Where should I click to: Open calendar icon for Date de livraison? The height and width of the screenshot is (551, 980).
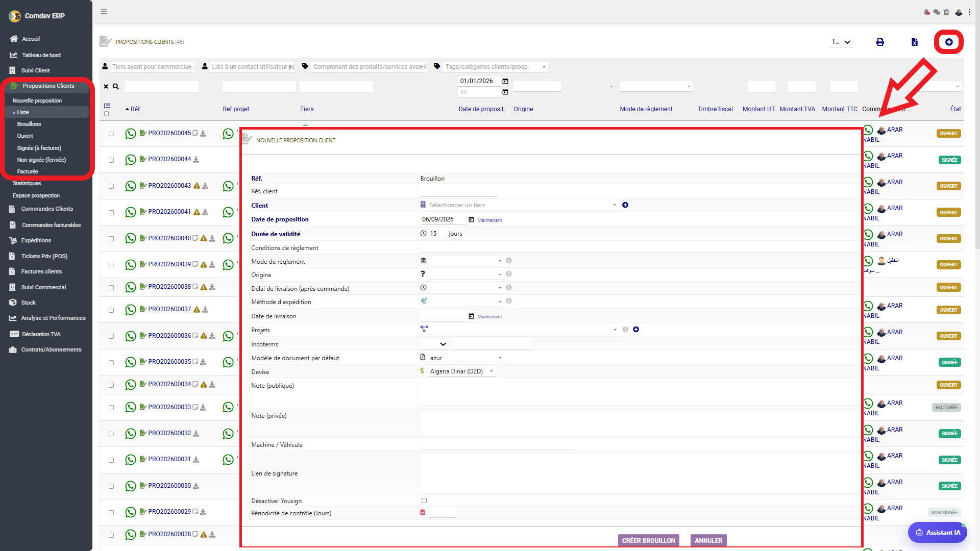471,316
